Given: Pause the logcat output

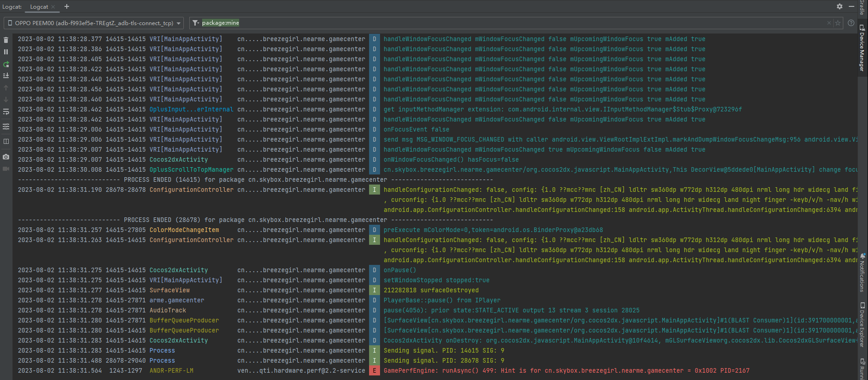Looking at the screenshot, I should 6,52.
